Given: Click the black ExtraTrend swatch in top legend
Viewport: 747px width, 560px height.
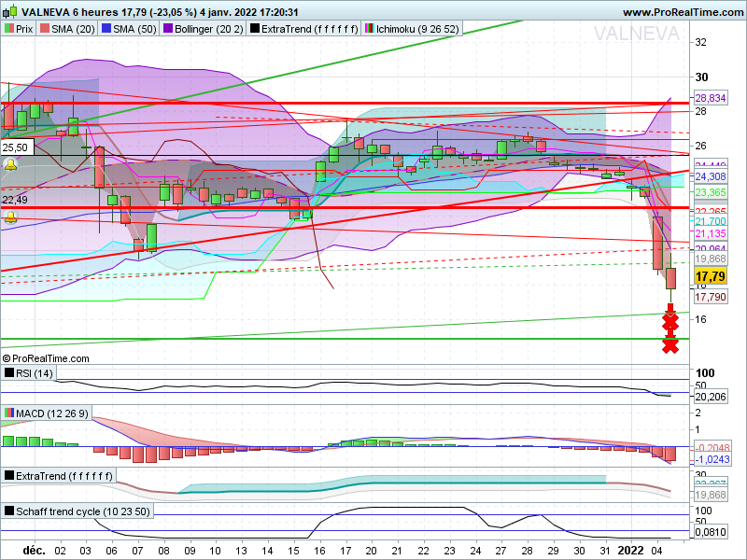Looking at the screenshot, I should pyautogui.click(x=255, y=29).
